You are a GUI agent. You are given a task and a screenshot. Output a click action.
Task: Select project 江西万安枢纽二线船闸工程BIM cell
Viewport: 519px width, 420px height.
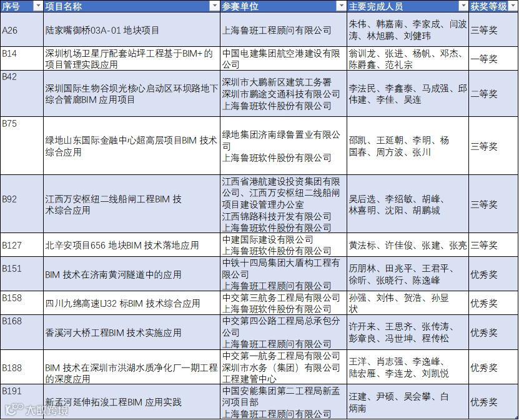coord(132,204)
